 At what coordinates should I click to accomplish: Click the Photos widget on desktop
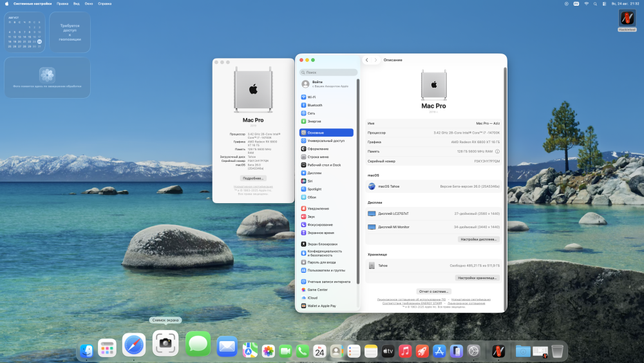pos(47,78)
